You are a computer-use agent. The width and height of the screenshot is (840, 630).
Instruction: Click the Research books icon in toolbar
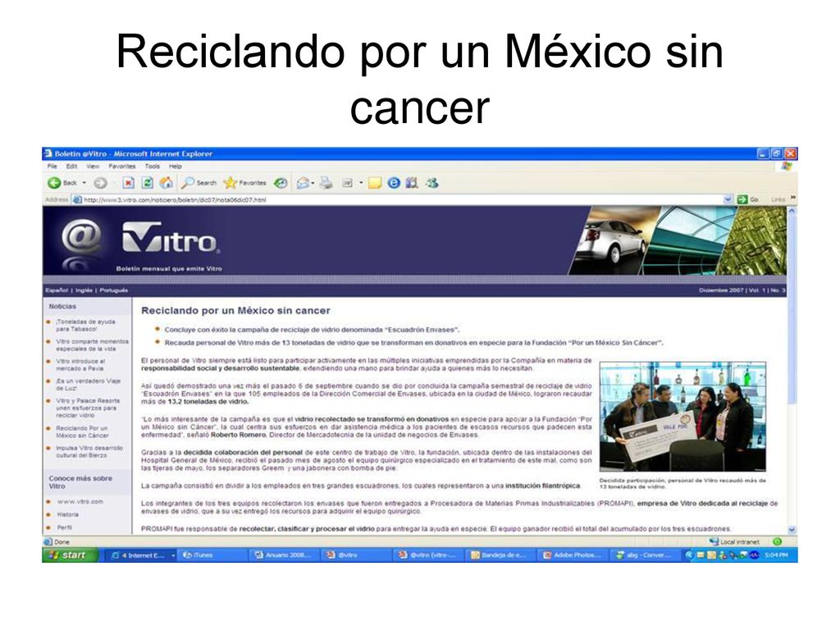[x=412, y=183]
